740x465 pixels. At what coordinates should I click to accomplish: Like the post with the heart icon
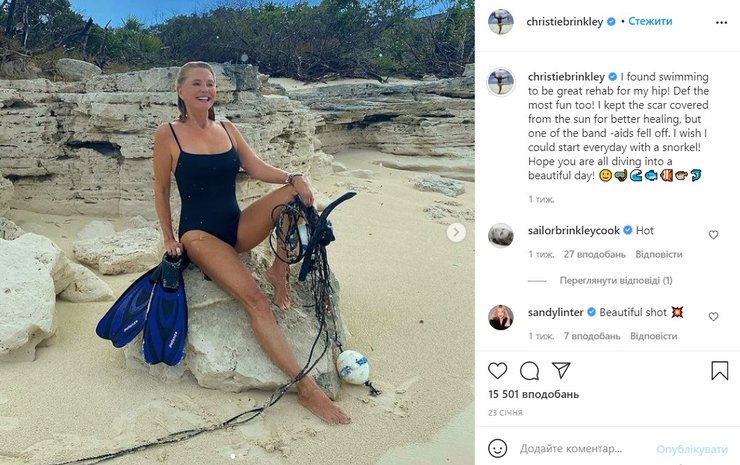click(x=498, y=370)
